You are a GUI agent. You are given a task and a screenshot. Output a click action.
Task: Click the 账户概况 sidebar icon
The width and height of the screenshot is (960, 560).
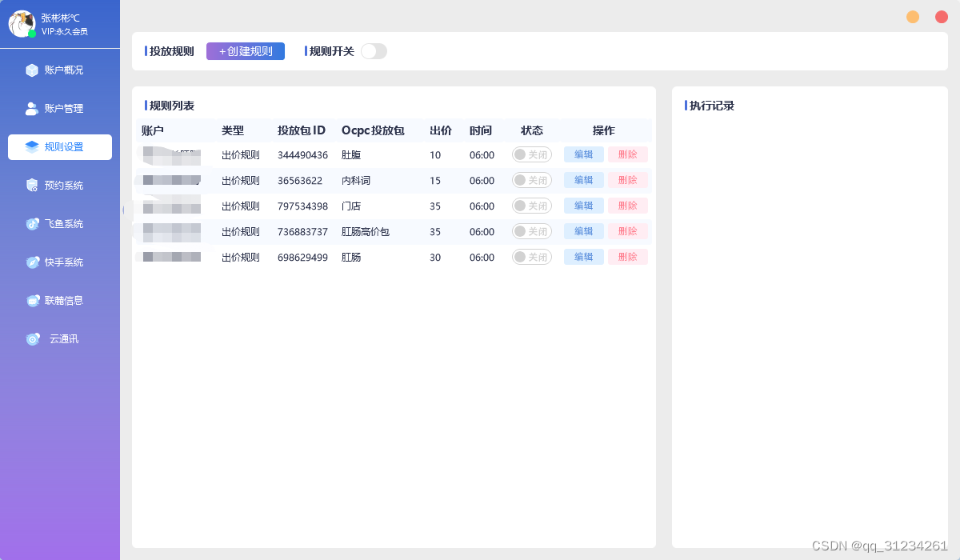pyautogui.click(x=32, y=70)
